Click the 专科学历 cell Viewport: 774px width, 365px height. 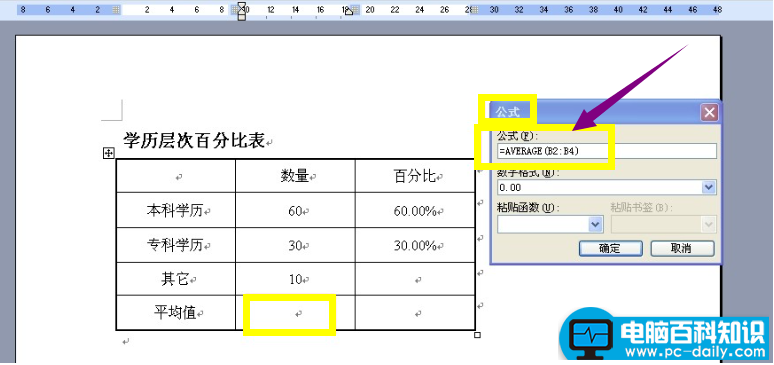pos(176,245)
